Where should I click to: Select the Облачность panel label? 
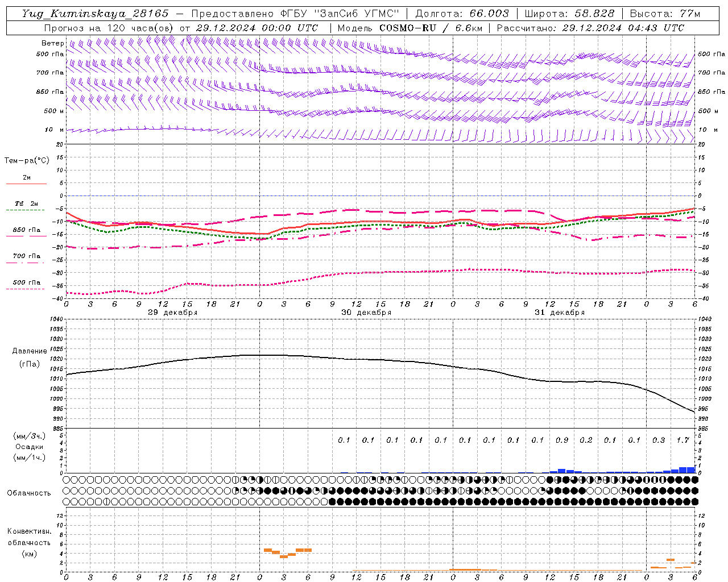click(x=29, y=493)
